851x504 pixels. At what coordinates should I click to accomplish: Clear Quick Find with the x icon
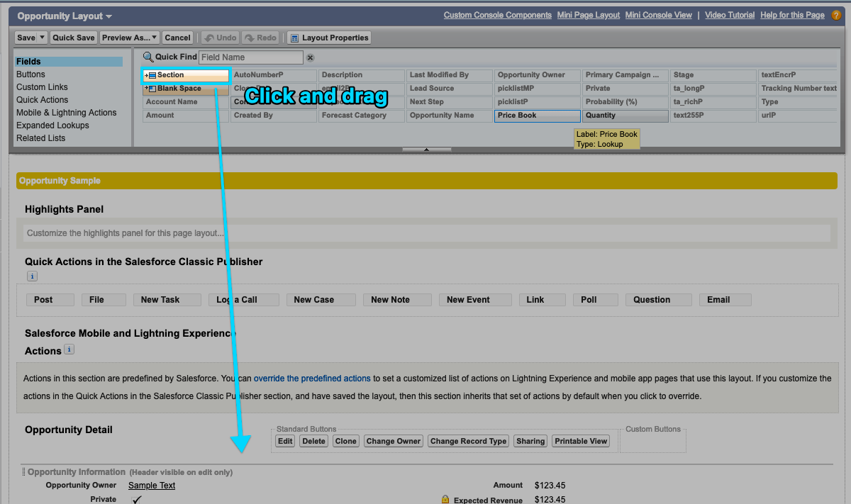(x=310, y=57)
